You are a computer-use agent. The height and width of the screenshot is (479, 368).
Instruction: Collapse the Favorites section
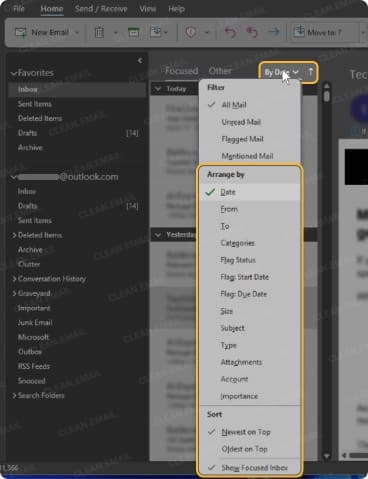[14, 73]
